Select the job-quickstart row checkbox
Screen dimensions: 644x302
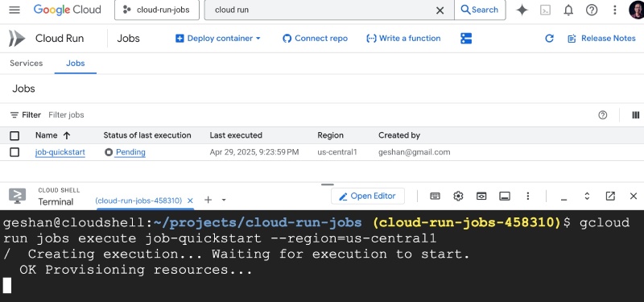click(14, 152)
